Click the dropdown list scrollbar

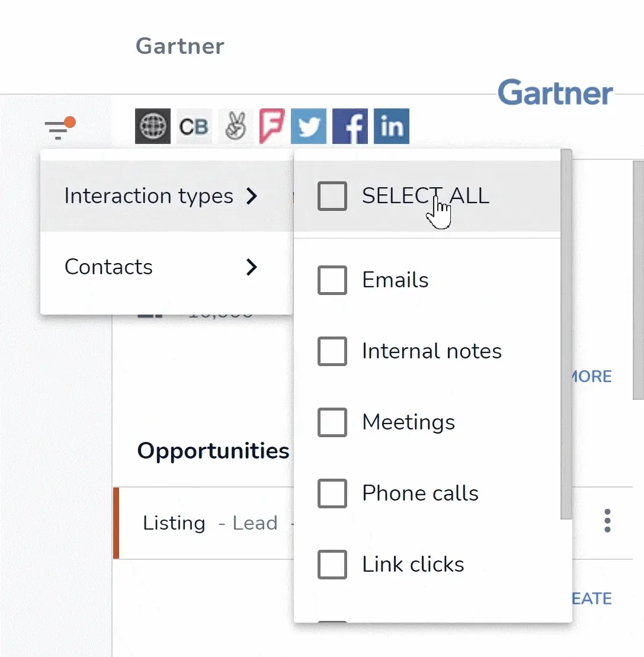[566, 334]
